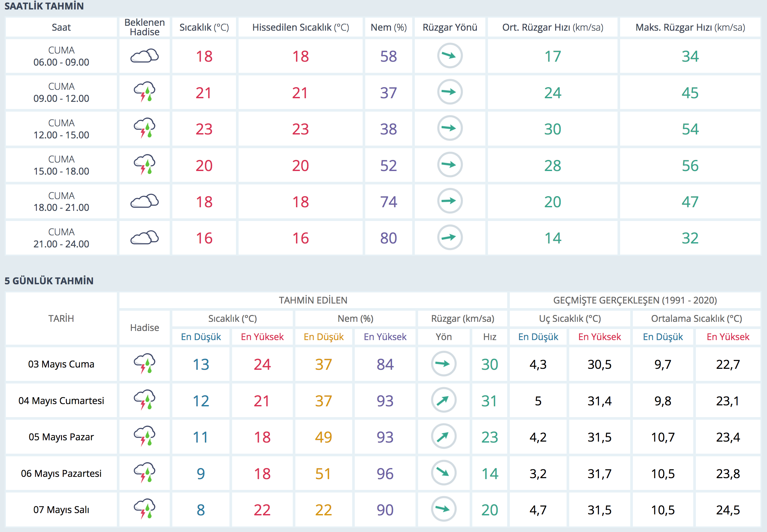Click thunderstorm icon for 03 Mayıs Cuma
This screenshot has width=767, height=532.
144,364
